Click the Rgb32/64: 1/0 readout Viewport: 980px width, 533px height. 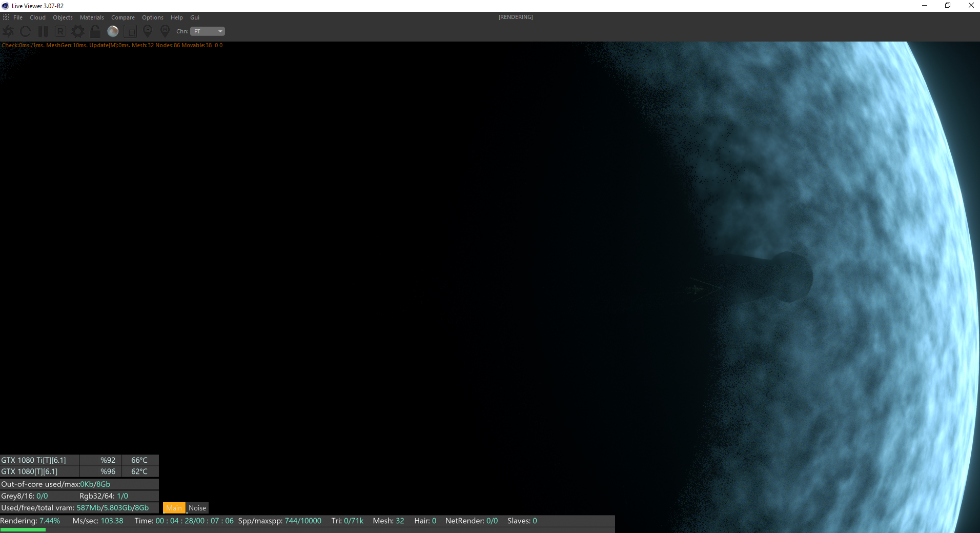104,496
